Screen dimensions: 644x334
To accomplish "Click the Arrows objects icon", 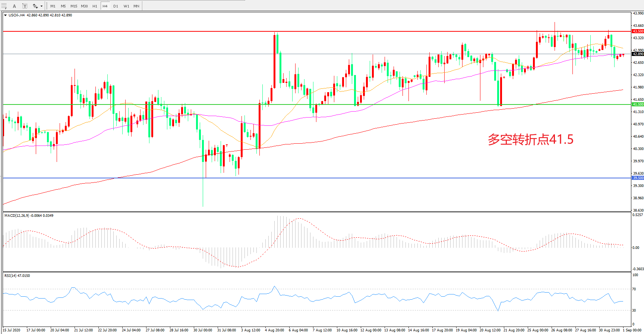I will 35,6.
